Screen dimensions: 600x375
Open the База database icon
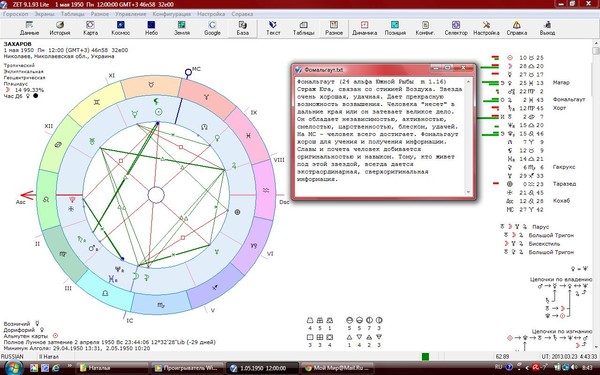(243, 28)
